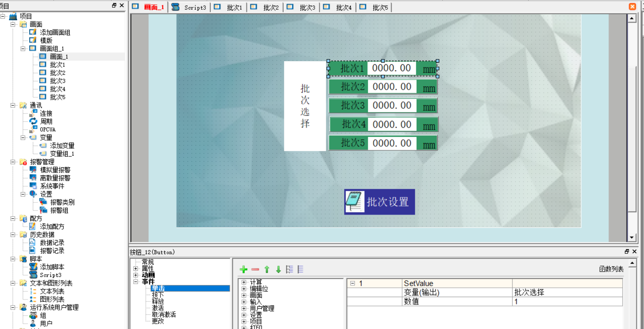Image resolution: width=644 pixels, height=329 pixels.
Task: Close the 按钮_12 properties panel
Action: (635, 251)
